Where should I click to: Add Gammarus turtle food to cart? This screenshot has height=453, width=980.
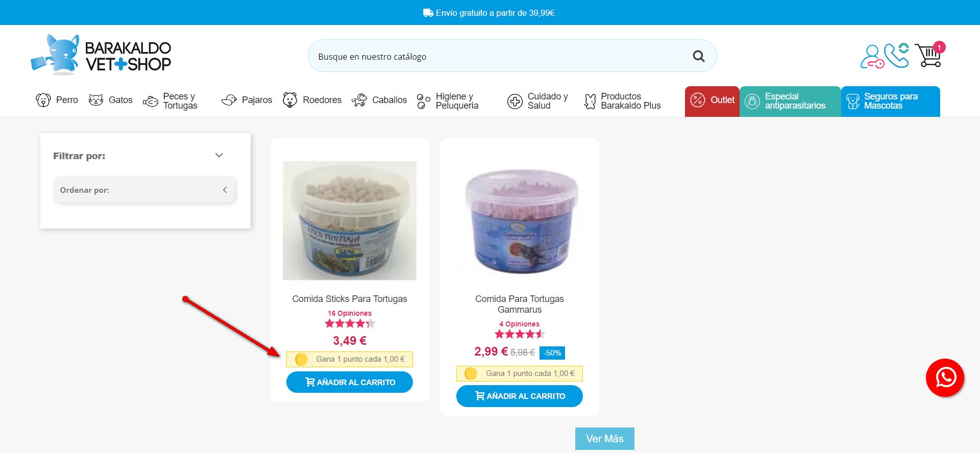(x=520, y=396)
